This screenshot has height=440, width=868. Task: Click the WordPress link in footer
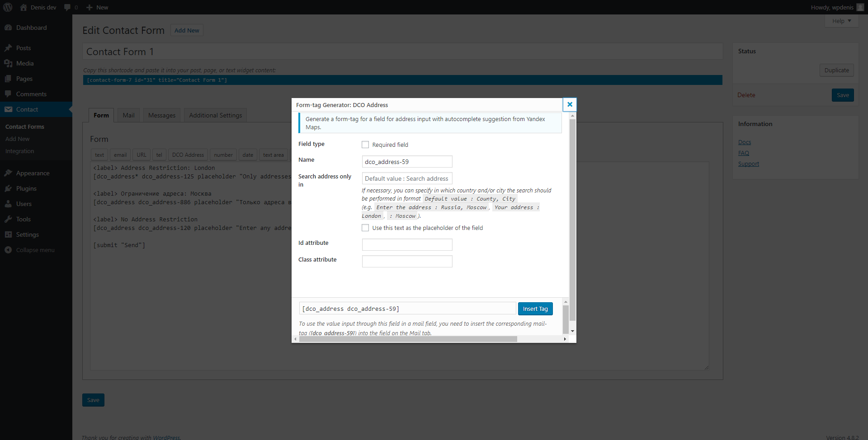tap(166, 437)
